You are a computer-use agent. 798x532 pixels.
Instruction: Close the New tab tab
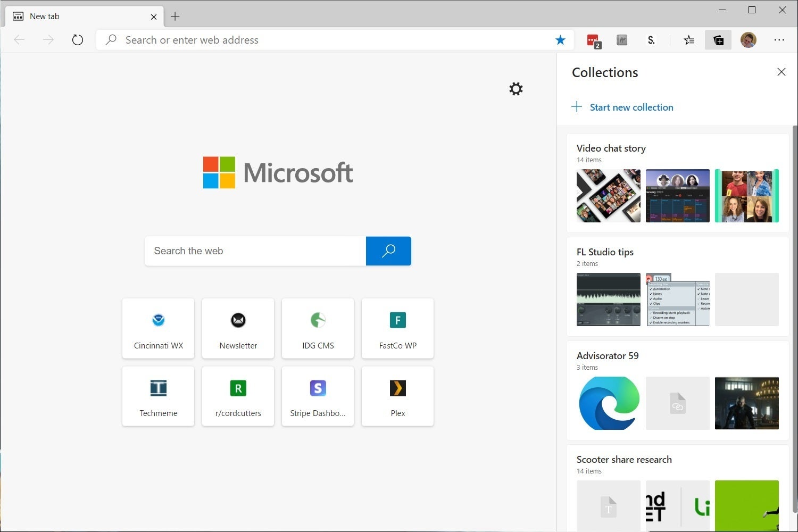[x=154, y=16]
